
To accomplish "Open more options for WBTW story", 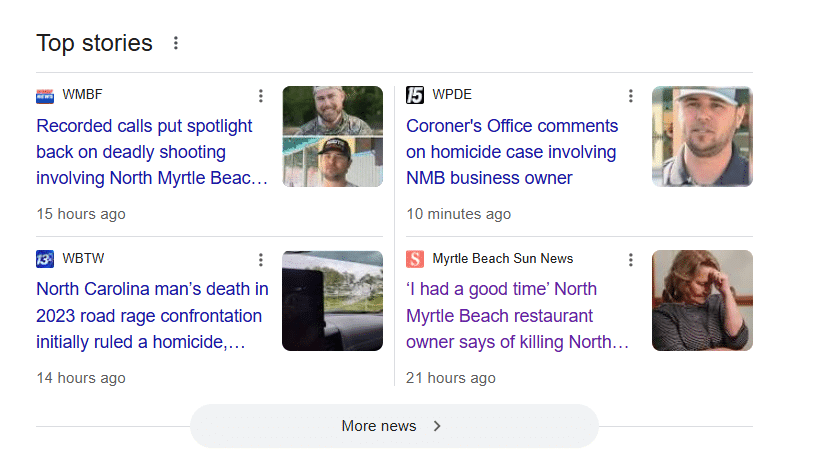I will (261, 259).
